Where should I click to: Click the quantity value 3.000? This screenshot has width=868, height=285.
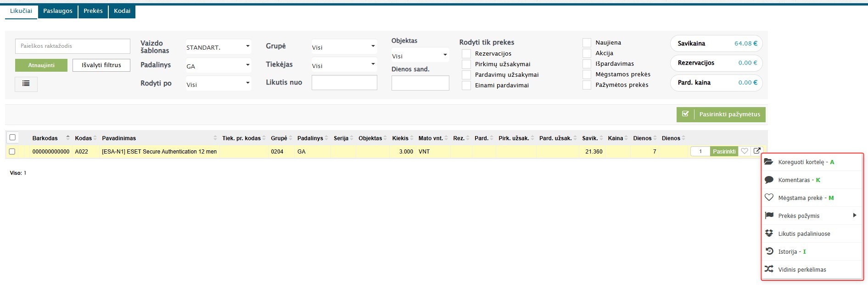406,152
